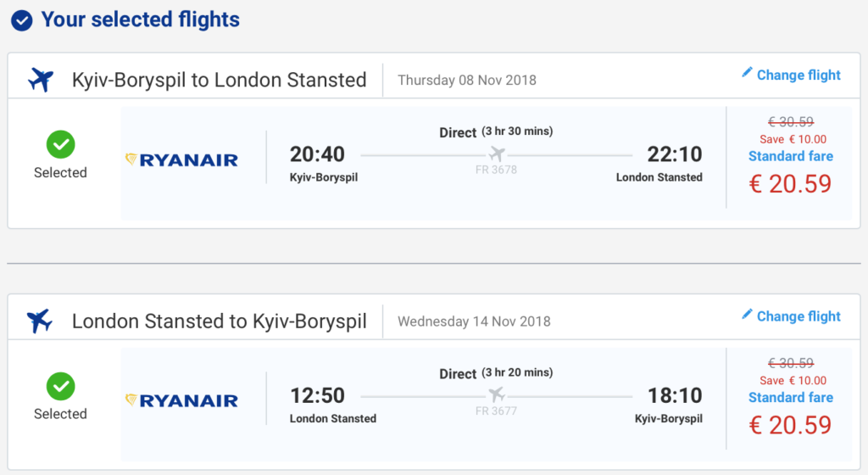
Task: Click the 12:50 departure time from London Stansted
Action: pyautogui.click(x=317, y=395)
